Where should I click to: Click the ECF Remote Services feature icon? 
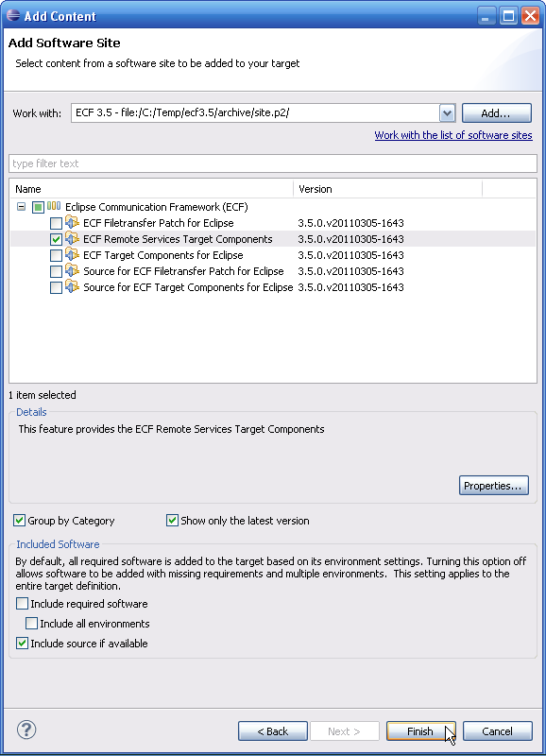click(x=72, y=238)
